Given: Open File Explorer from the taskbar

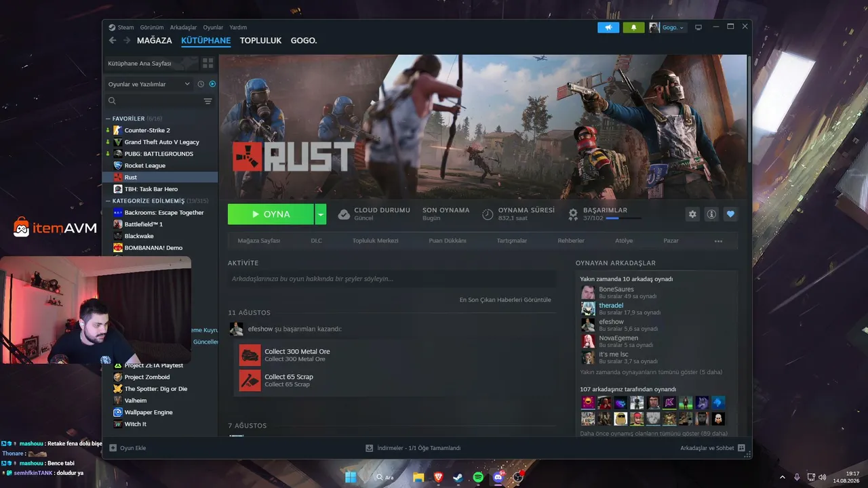Looking at the screenshot, I should coord(418,477).
